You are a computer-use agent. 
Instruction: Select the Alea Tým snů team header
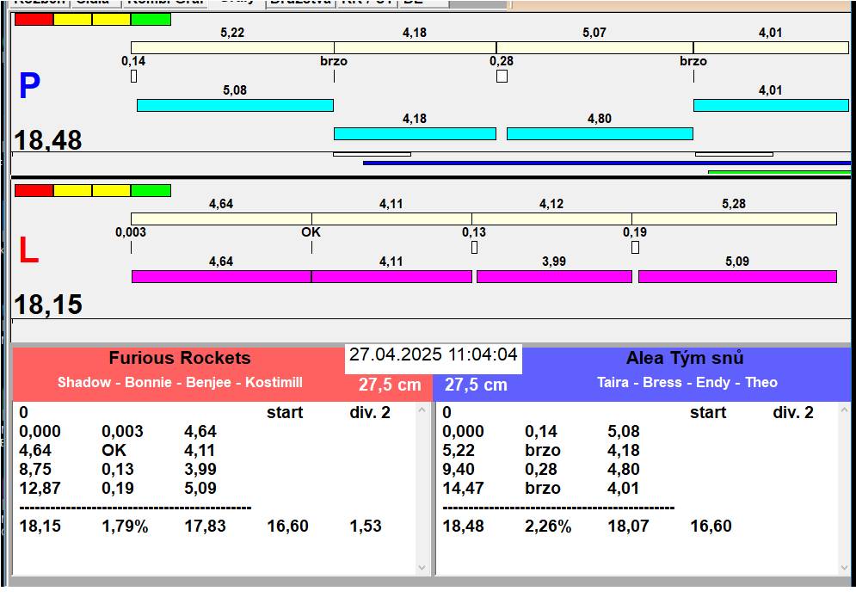[685, 359]
